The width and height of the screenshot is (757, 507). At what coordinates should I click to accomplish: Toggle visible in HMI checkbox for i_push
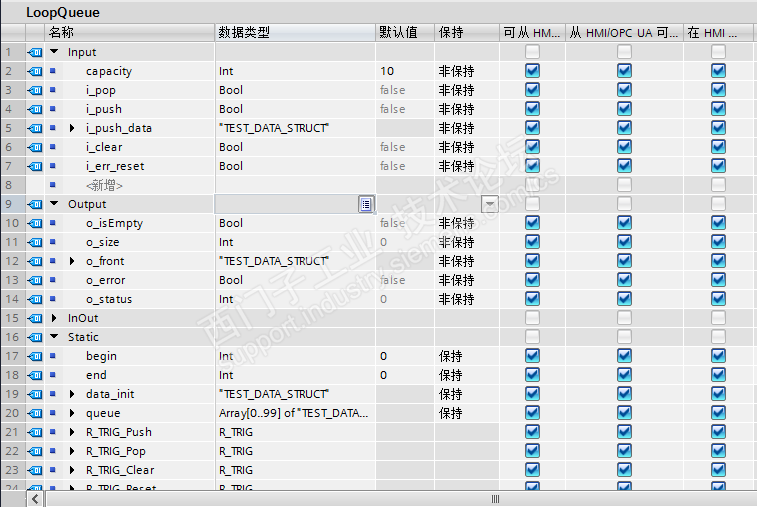718,109
